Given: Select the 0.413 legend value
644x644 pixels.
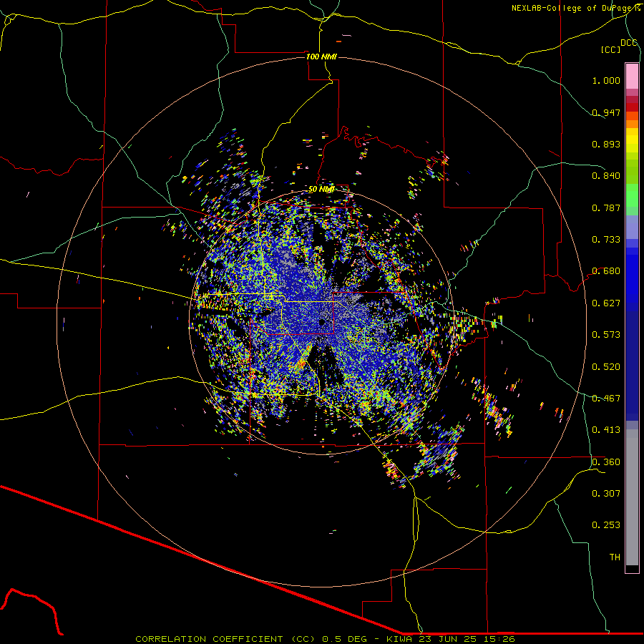Looking at the screenshot, I should point(606,429).
